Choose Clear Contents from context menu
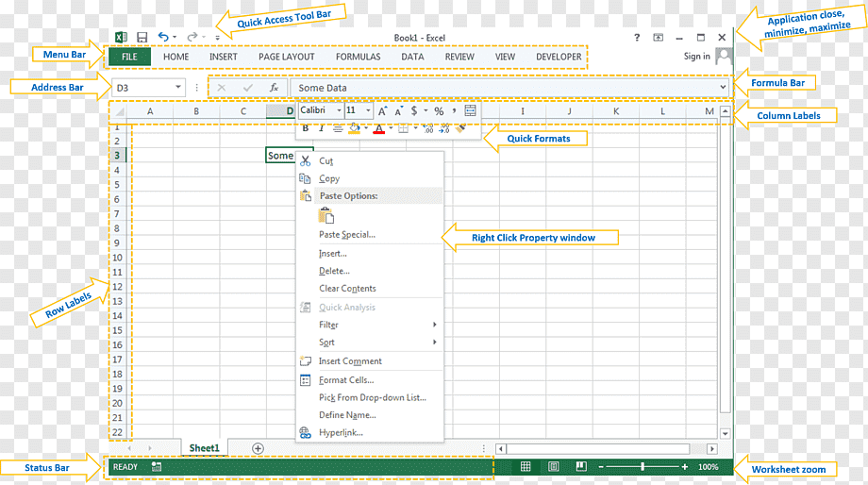The height and width of the screenshot is (485, 868). tap(347, 289)
